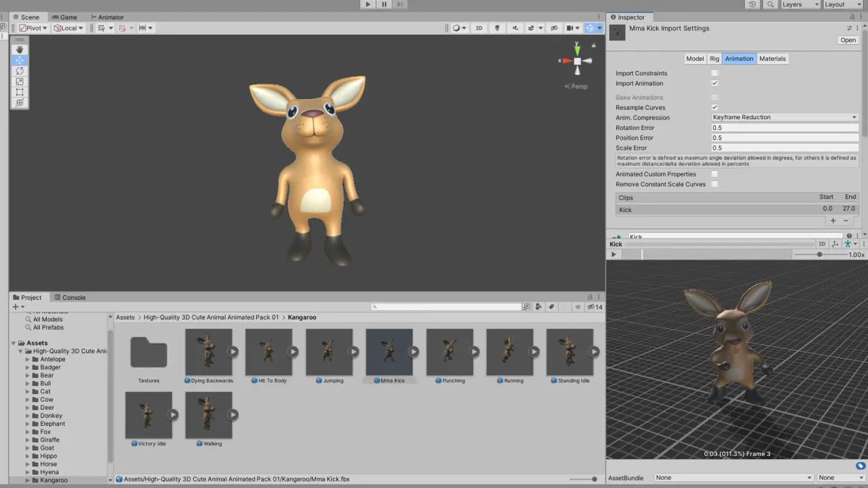Open the Local handle rotation dropdown
868x488 pixels.
tap(68, 28)
